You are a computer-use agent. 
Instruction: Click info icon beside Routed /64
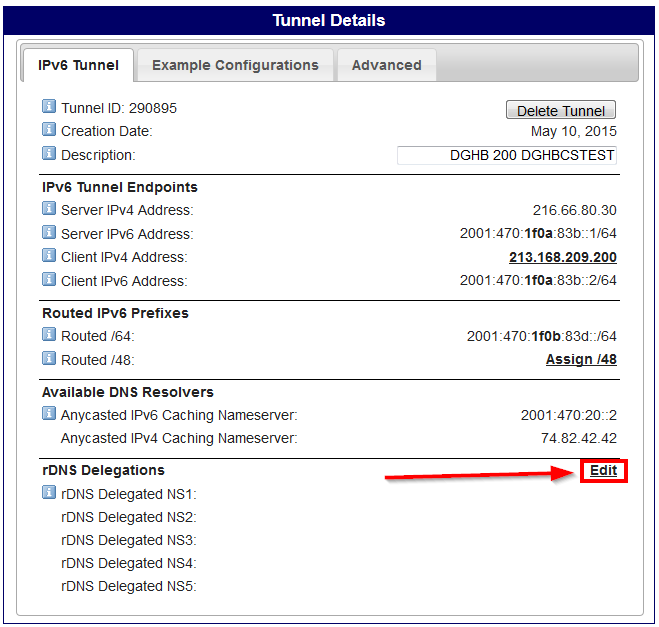click(49, 335)
